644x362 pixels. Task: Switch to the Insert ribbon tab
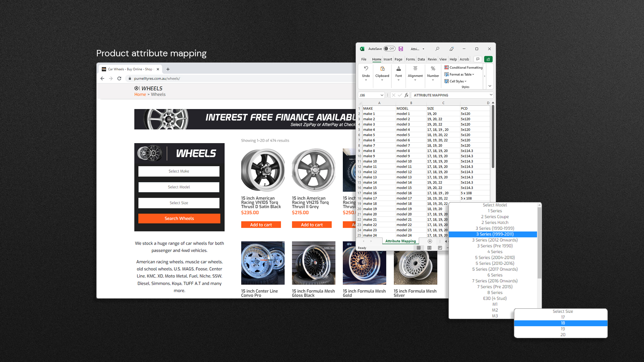[x=388, y=59]
